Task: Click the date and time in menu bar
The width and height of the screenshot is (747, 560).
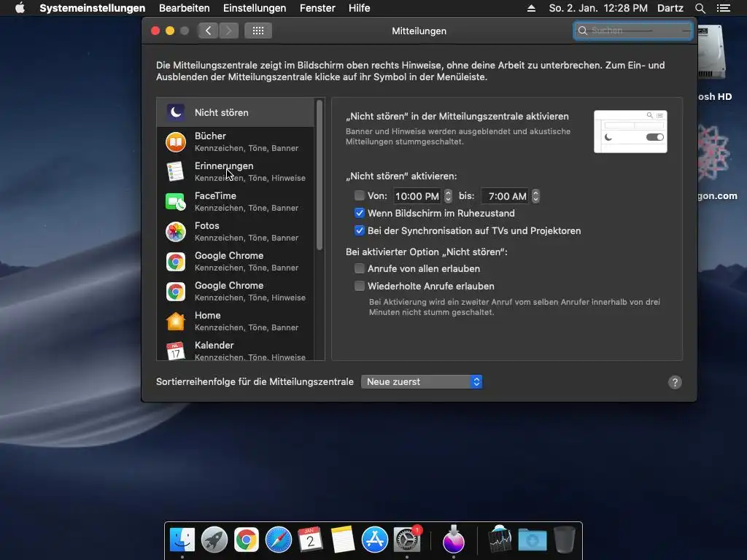Action: click(598, 8)
